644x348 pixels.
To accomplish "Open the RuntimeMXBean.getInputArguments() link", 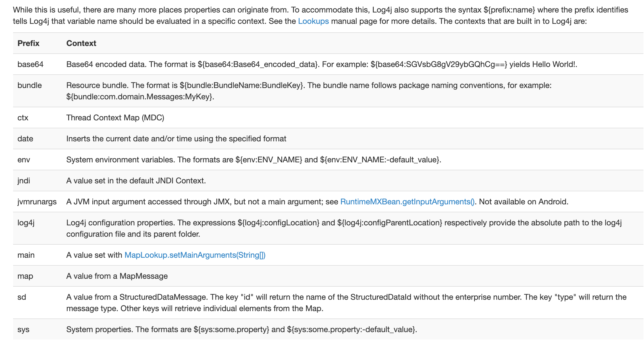I will coord(408,202).
